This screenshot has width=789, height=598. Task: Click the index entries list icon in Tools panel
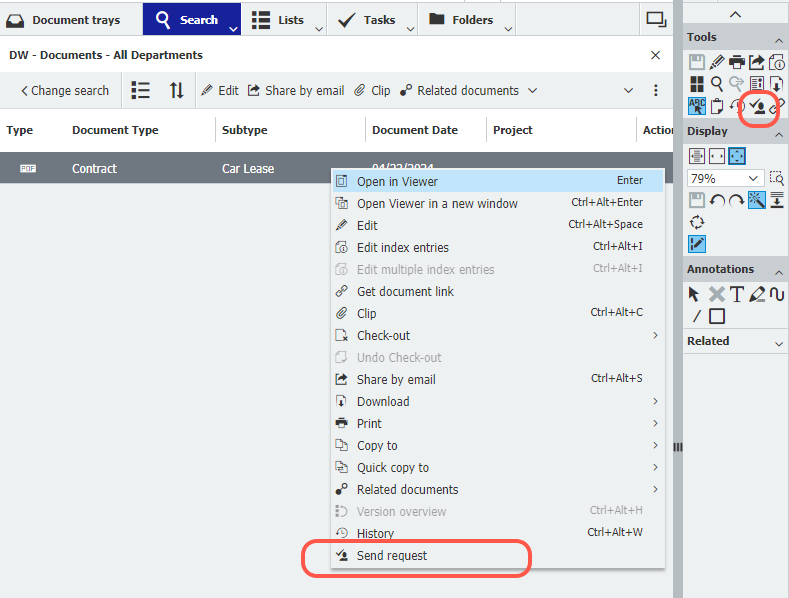757,84
